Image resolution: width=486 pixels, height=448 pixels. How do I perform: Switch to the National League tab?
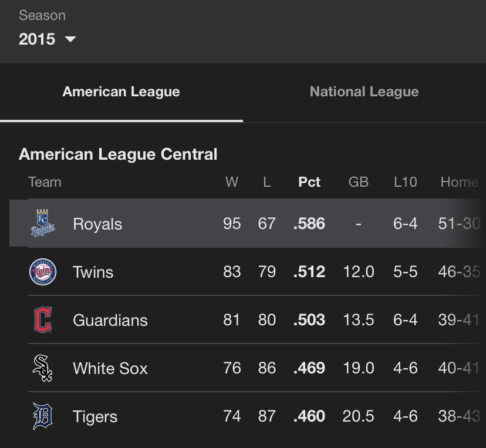tap(364, 92)
